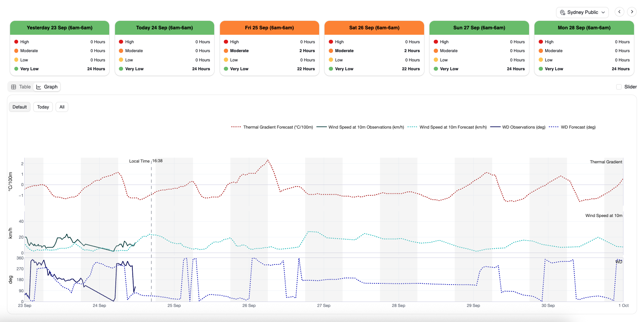Click red High dot in Fri 25 Sep card
644x322 pixels.
tap(226, 42)
